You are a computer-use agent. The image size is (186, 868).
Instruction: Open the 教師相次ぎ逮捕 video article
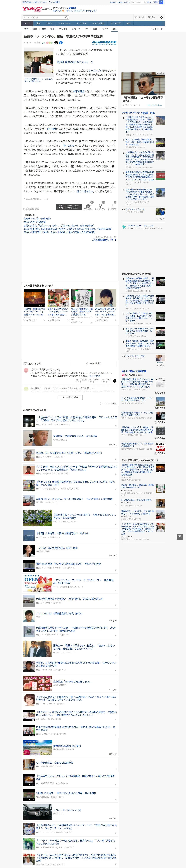[x=69, y=564]
